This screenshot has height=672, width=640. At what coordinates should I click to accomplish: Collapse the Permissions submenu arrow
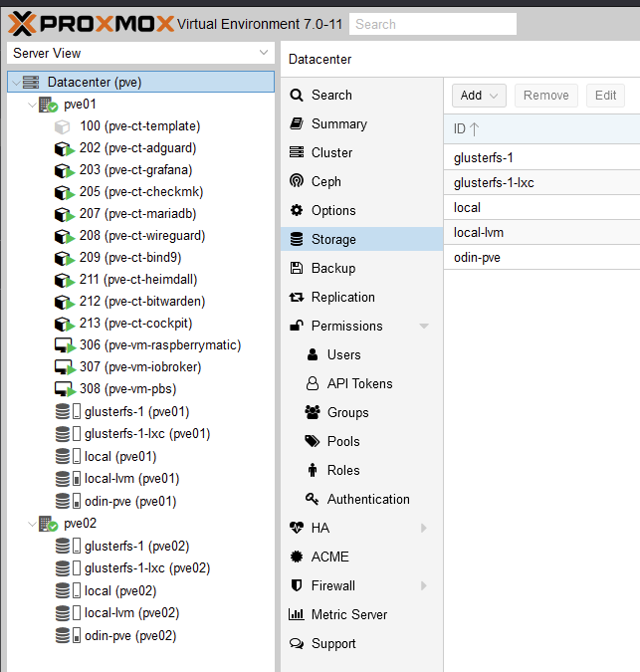[424, 327]
